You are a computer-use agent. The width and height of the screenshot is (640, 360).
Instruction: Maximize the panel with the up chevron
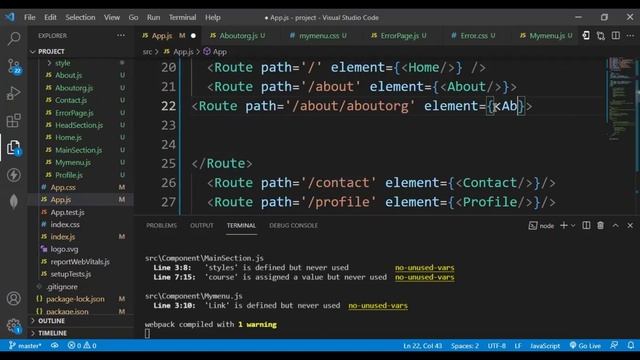[616, 225]
